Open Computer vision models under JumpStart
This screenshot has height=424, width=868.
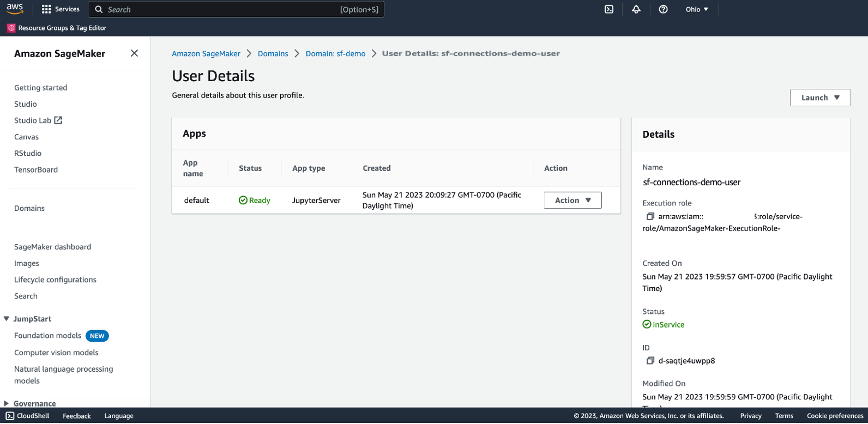point(57,353)
